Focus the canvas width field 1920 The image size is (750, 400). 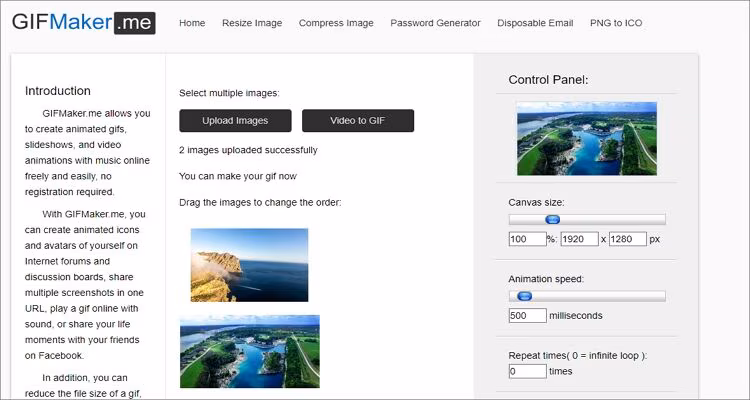(578, 239)
